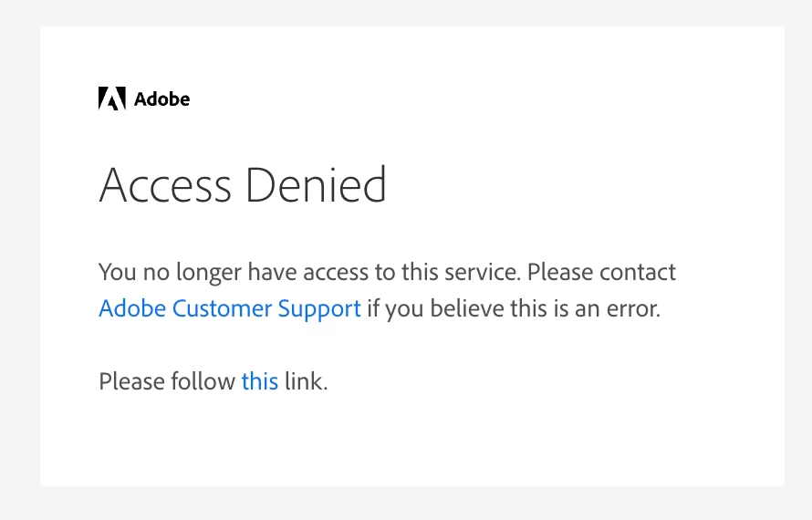Screen dimensions: 812x520
Task: Follow the blue "this" link
Action: pyautogui.click(x=259, y=380)
